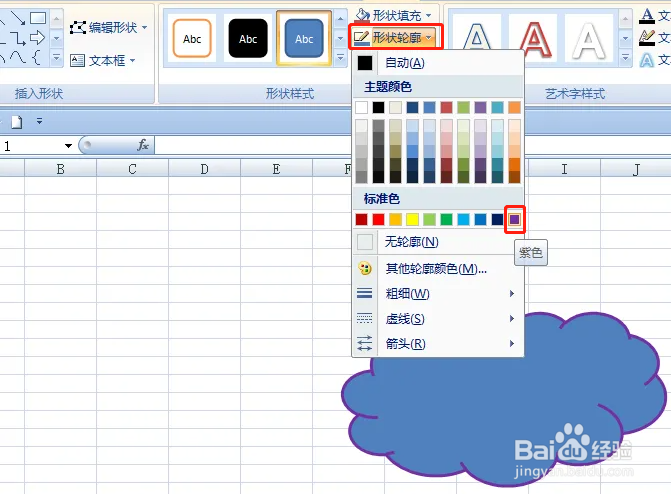Expand the shape styles gallery more button

[x=341, y=57]
